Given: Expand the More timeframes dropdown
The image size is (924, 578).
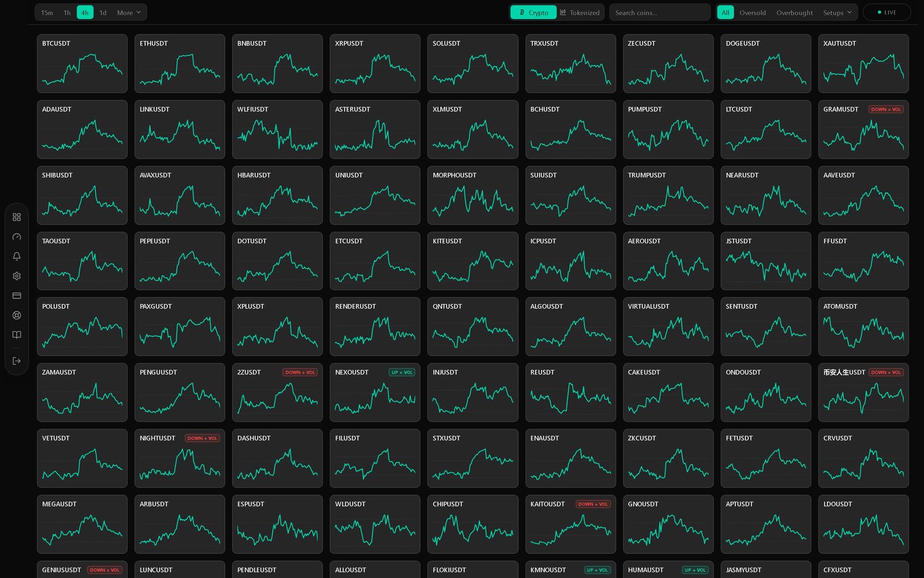Looking at the screenshot, I should point(129,12).
